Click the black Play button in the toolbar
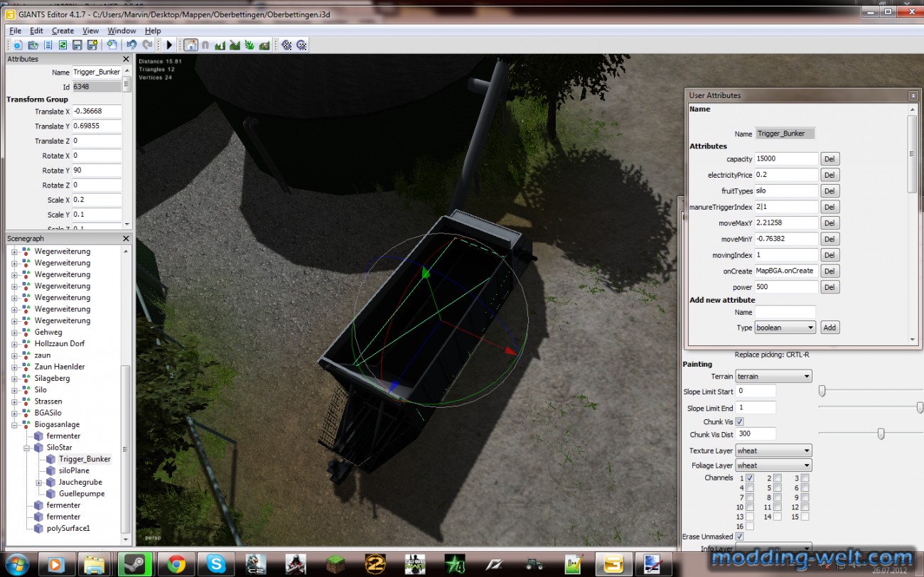The height and width of the screenshot is (577, 924). coord(169,45)
